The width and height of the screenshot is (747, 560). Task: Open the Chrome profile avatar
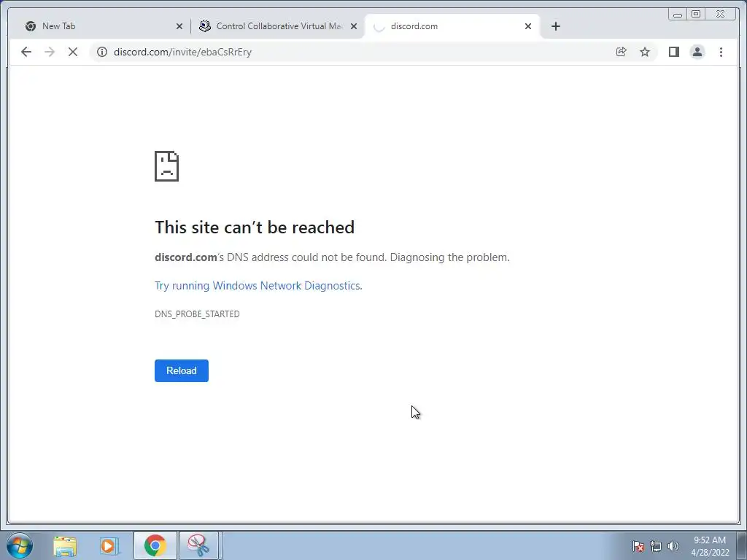[697, 52]
